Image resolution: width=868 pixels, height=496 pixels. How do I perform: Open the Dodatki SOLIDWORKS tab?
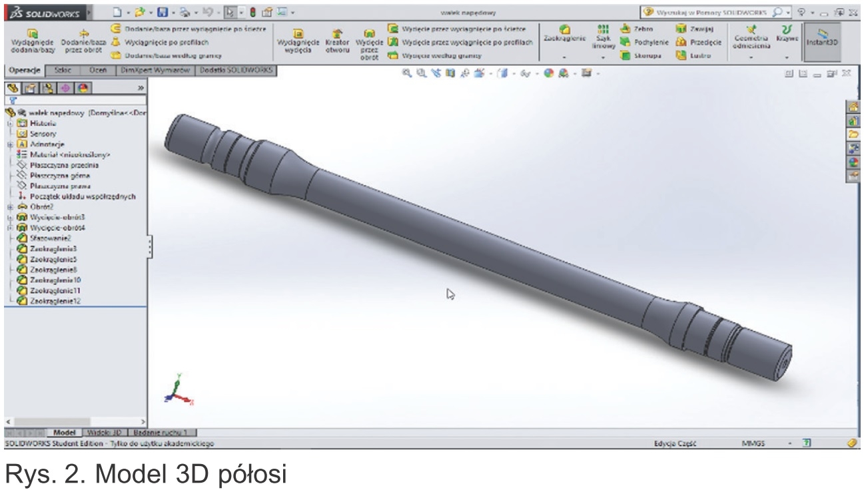click(x=236, y=70)
